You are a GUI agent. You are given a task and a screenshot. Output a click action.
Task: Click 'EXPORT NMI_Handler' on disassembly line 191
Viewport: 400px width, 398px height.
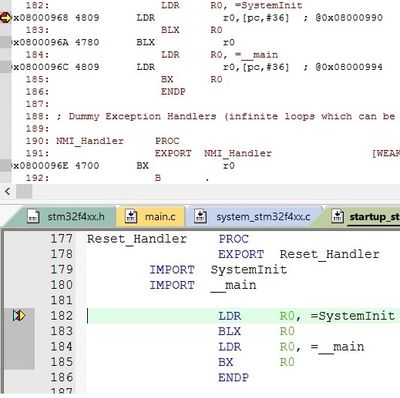click(213, 153)
